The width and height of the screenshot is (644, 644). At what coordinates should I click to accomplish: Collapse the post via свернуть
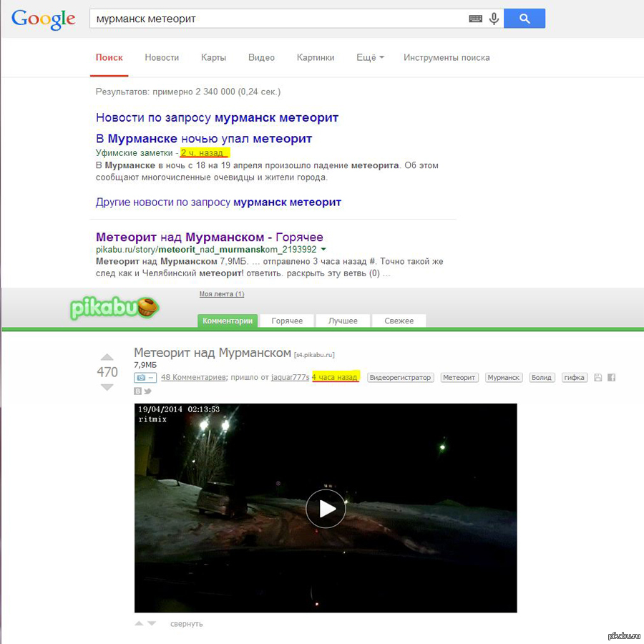186,624
